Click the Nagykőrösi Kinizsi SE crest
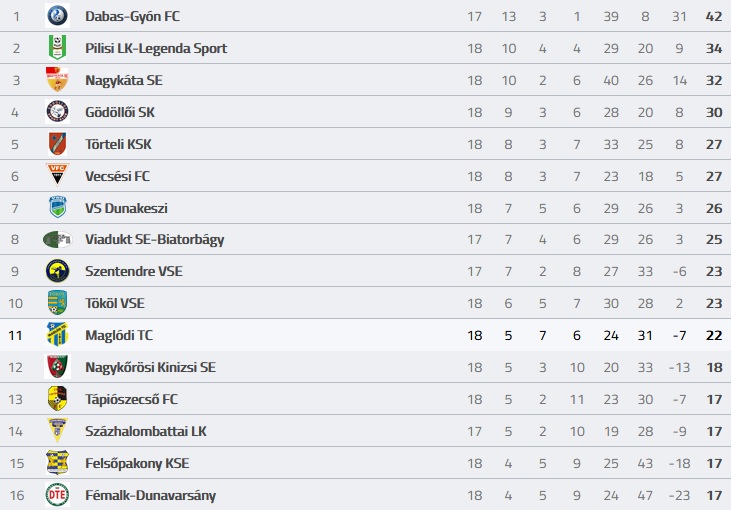 click(57, 366)
